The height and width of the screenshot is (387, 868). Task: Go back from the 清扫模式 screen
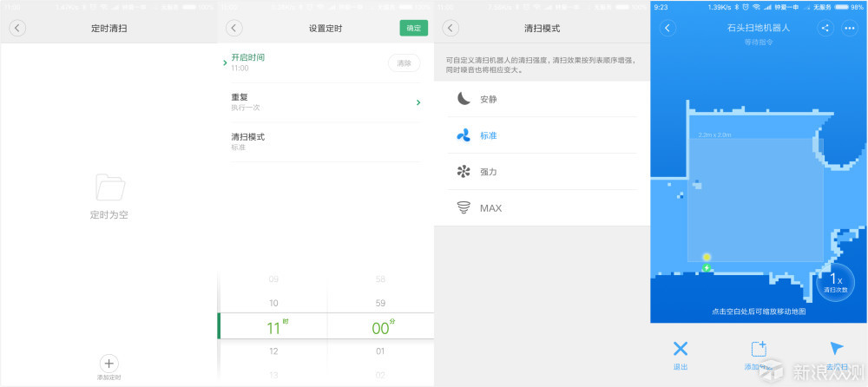coord(450,28)
